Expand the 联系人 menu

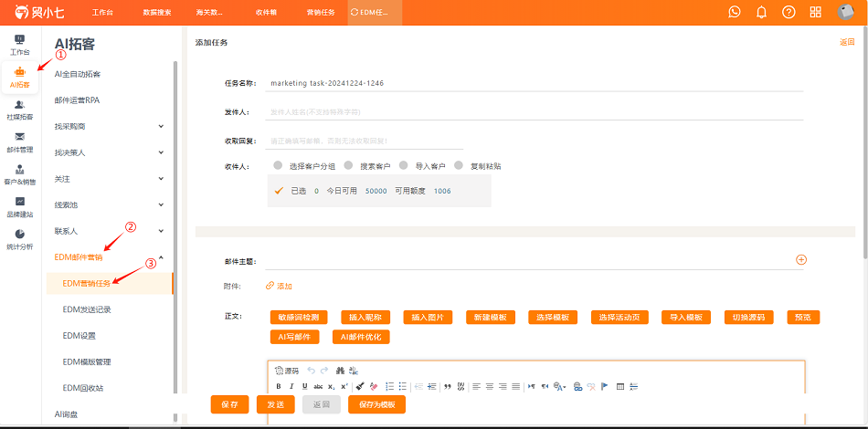(x=161, y=231)
